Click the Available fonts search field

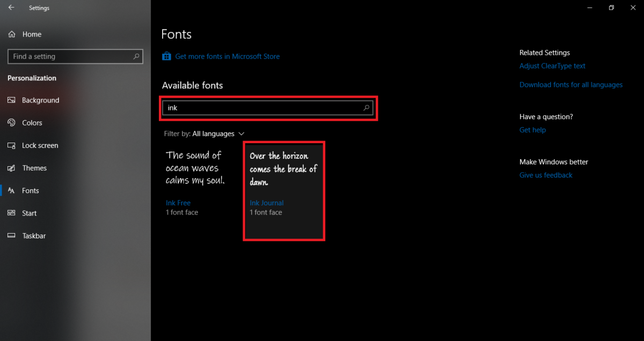click(268, 108)
